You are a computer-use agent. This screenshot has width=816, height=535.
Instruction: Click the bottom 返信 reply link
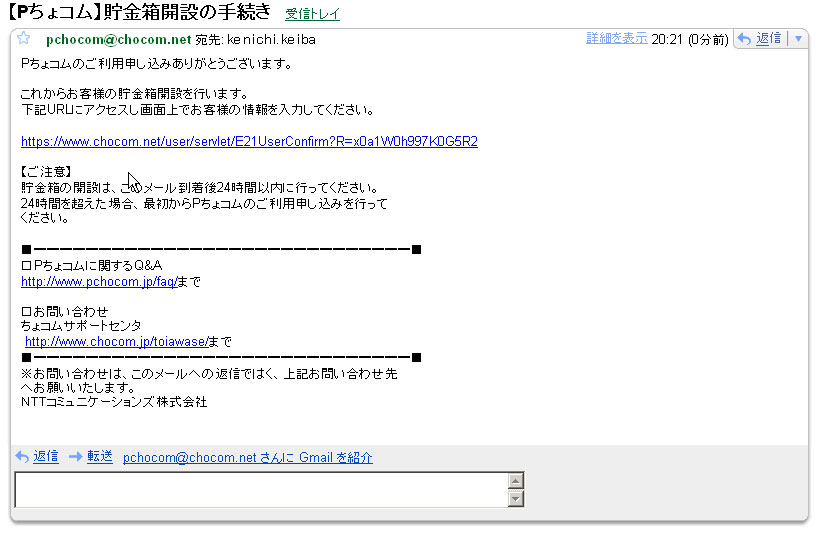point(46,456)
